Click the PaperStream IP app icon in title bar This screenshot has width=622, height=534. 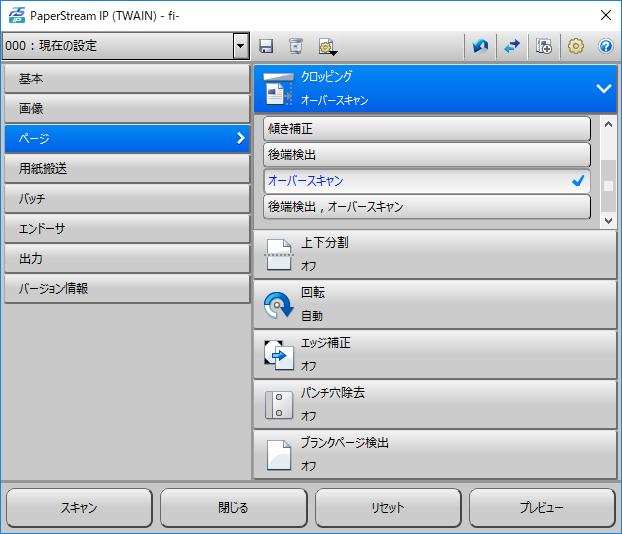pos(17,15)
